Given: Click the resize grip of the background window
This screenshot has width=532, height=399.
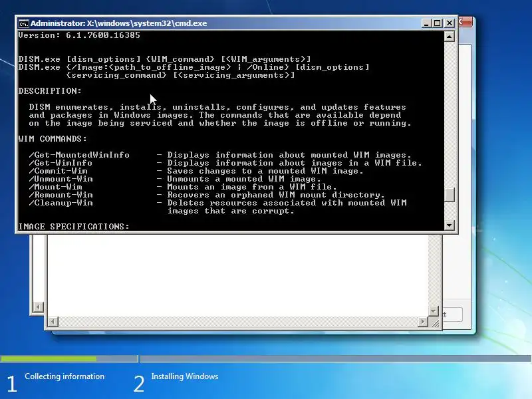Looking at the screenshot, I should (x=434, y=323).
